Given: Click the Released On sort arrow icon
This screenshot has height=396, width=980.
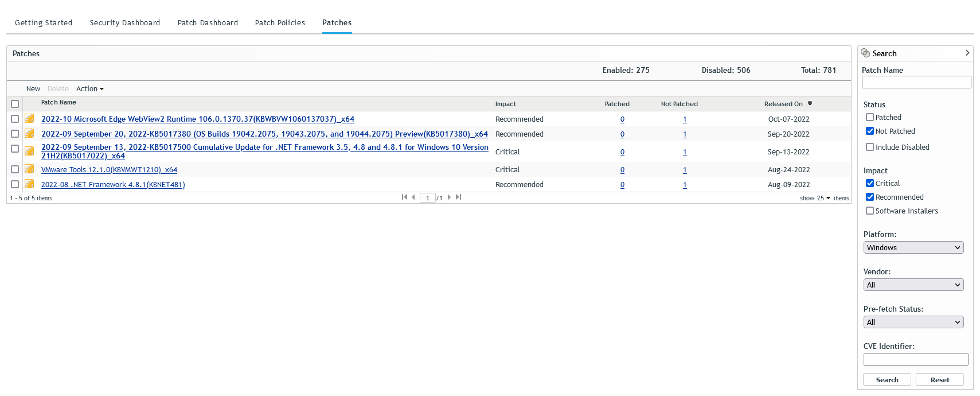Looking at the screenshot, I should [x=810, y=104].
